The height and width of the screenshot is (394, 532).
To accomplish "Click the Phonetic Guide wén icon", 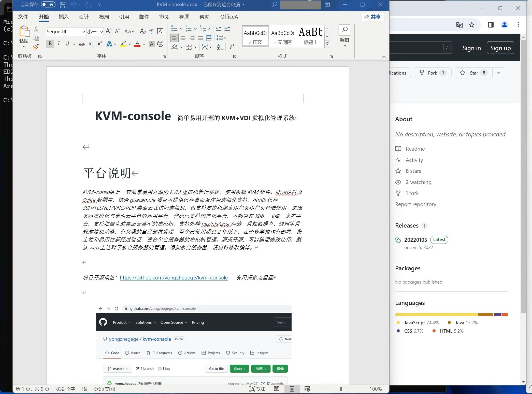I will (152, 31).
